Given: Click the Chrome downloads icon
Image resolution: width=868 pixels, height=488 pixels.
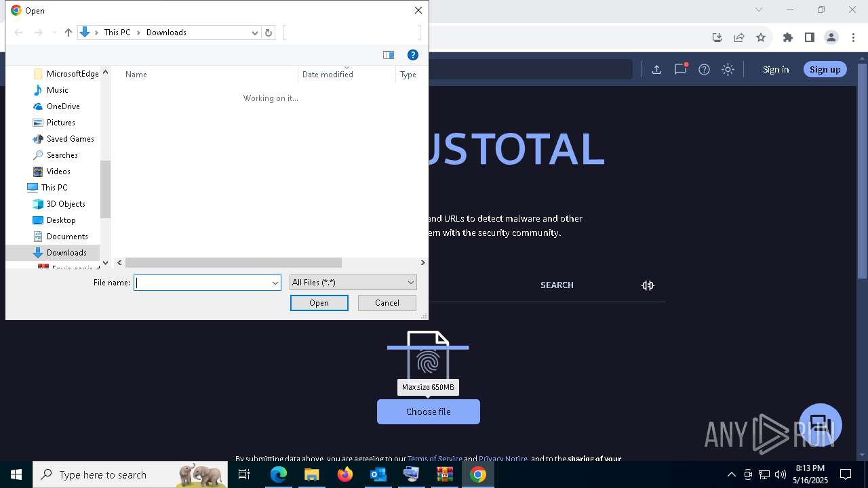Looking at the screenshot, I should pyautogui.click(x=717, y=37).
